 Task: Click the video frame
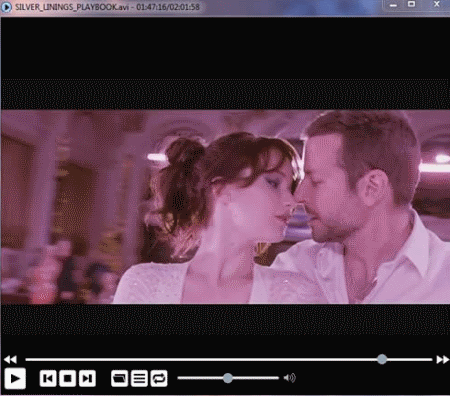pos(225,207)
